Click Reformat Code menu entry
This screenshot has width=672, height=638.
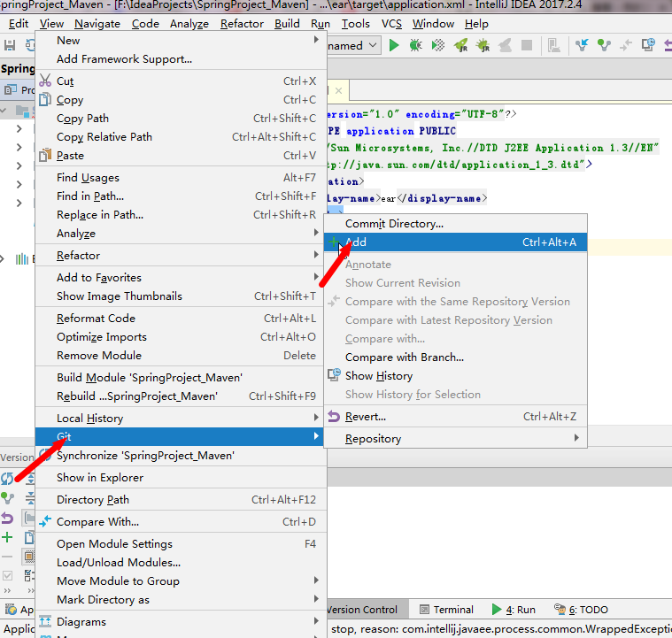(179, 319)
